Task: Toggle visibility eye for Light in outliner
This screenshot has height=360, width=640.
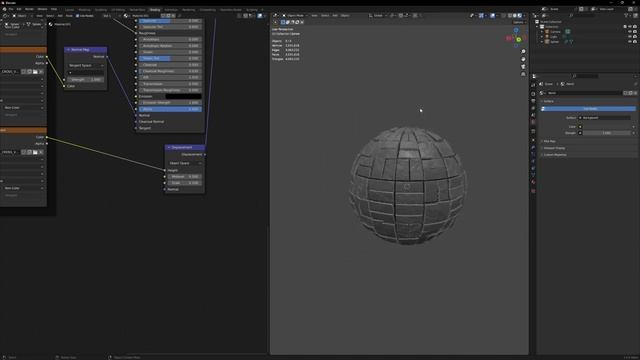Action: pos(630,36)
